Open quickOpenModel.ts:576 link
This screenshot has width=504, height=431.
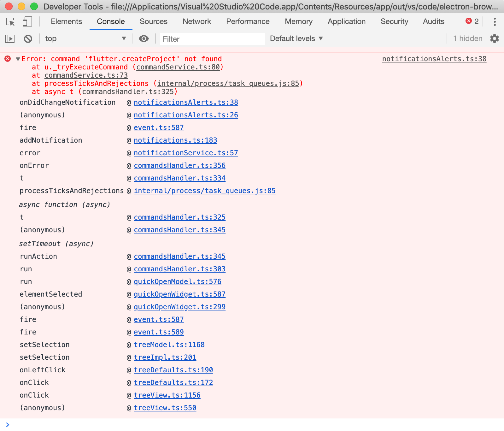(178, 281)
